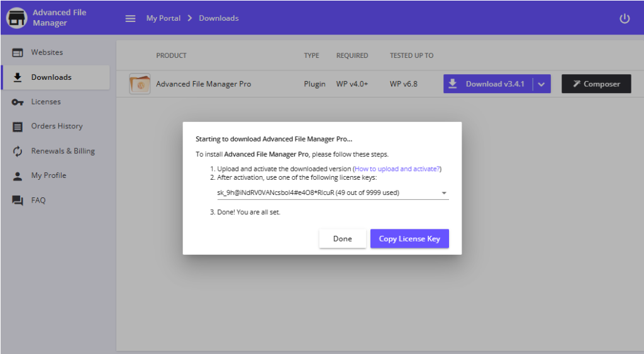Click the Composer button
Screen dimensions: 644x354
tap(596, 84)
